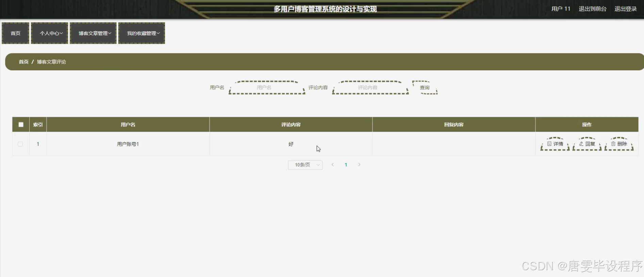Image resolution: width=644 pixels, height=277 pixels.
Task: Tick the checkbox for row 用户账号1
Action: 20,144
